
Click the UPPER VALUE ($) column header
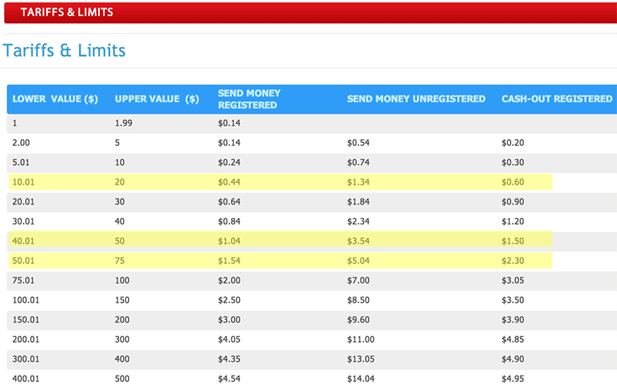pos(157,99)
